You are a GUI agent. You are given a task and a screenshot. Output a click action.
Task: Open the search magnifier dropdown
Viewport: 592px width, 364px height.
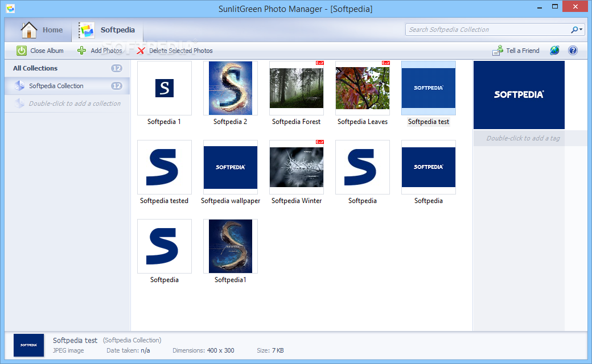coord(577,30)
